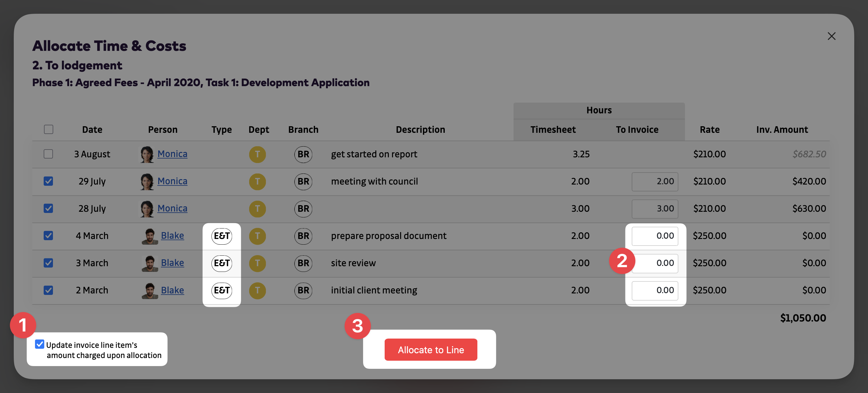
Task: Open Monica's link on the 3 August row
Action: (x=172, y=154)
